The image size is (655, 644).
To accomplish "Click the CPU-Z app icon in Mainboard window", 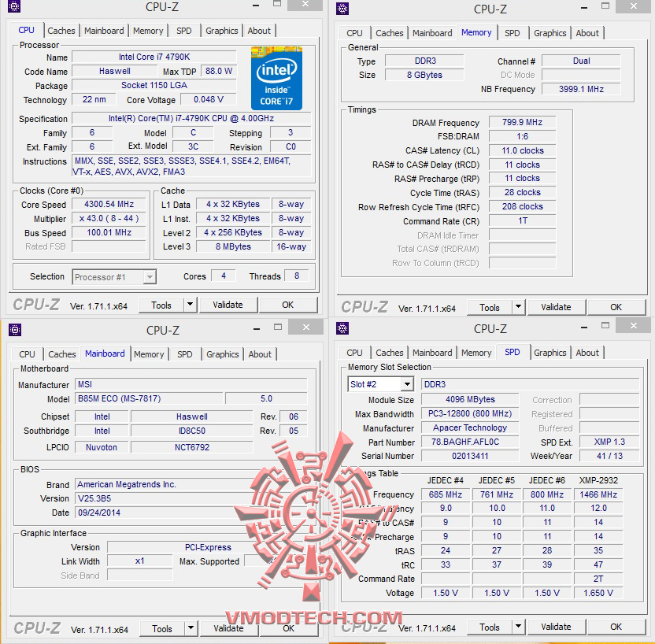I will (x=15, y=330).
